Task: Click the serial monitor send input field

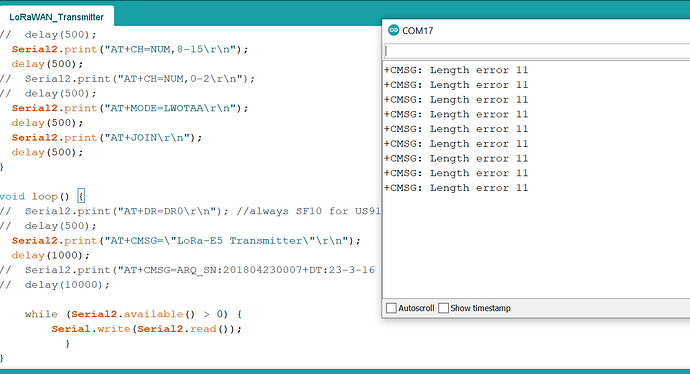Action: click(x=537, y=51)
